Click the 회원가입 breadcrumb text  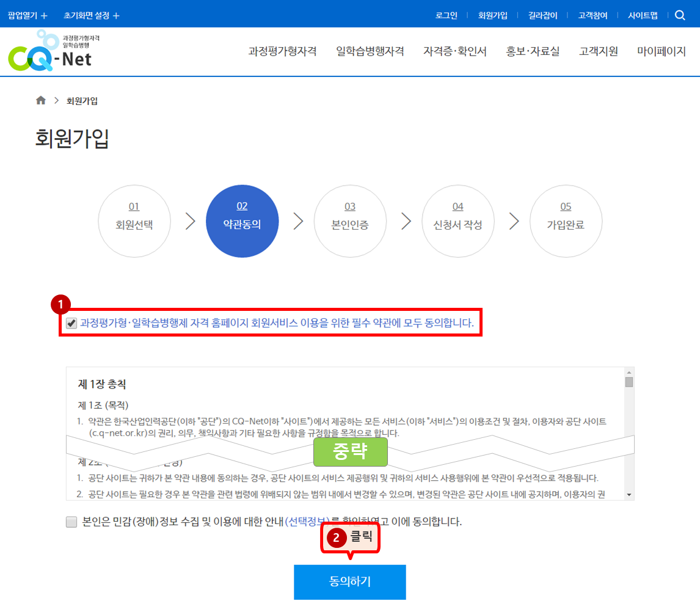click(x=82, y=101)
